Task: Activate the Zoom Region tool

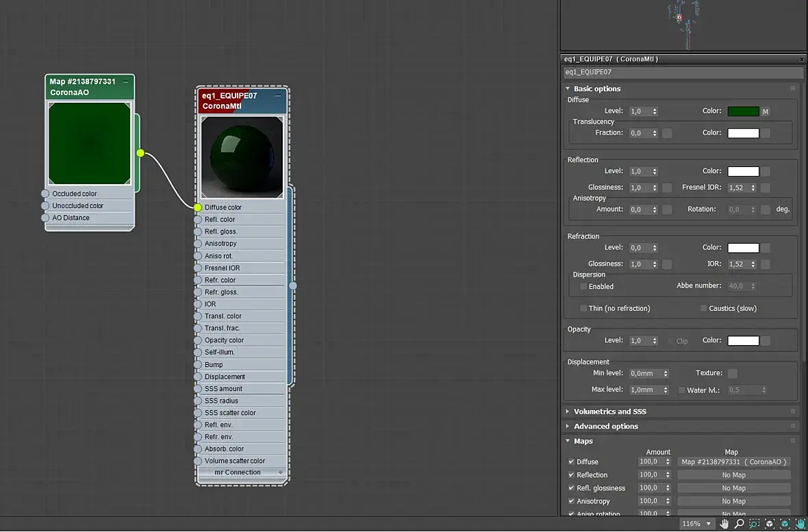Action: [x=755, y=524]
